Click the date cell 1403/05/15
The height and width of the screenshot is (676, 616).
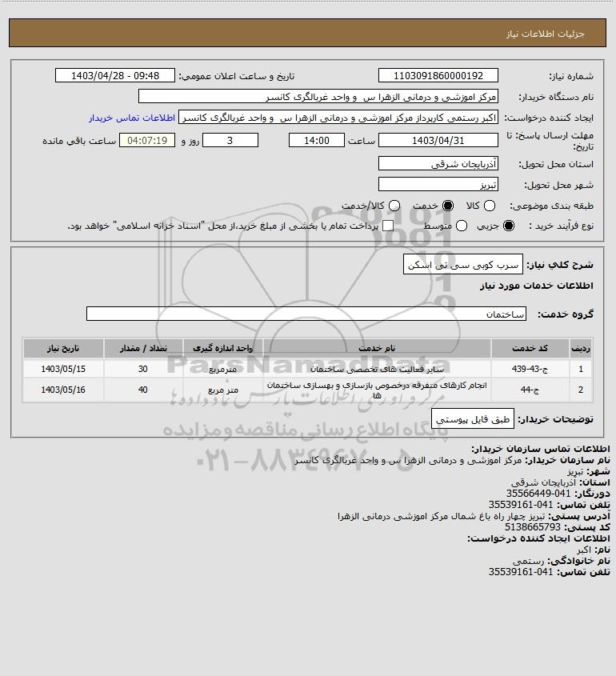pyautogui.click(x=63, y=369)
